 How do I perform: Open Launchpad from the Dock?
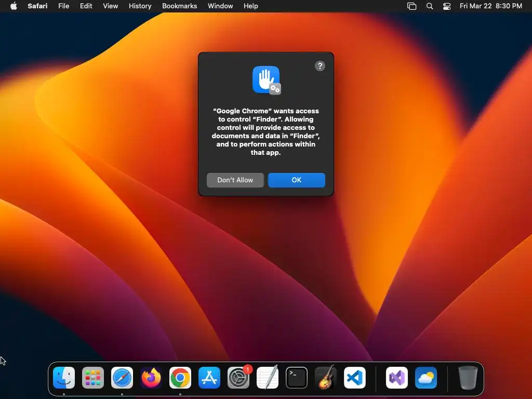pyautogui.click(x=93, y=378)
